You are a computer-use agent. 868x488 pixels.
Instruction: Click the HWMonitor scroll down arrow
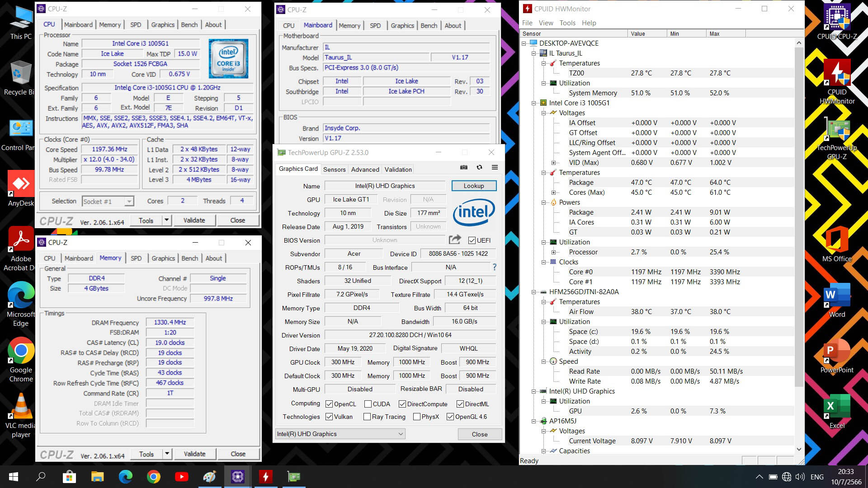(x=799, y=449)
